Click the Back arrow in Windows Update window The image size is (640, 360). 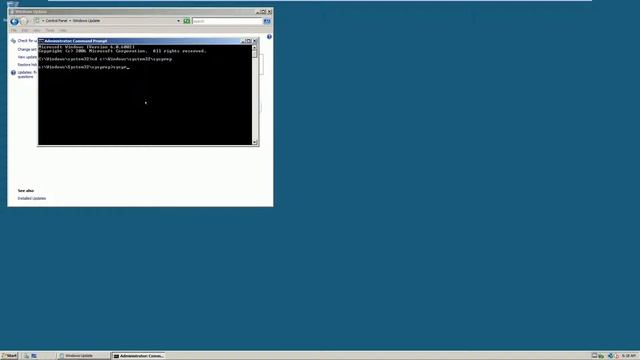pyautogui.click(x=14, y=21)
